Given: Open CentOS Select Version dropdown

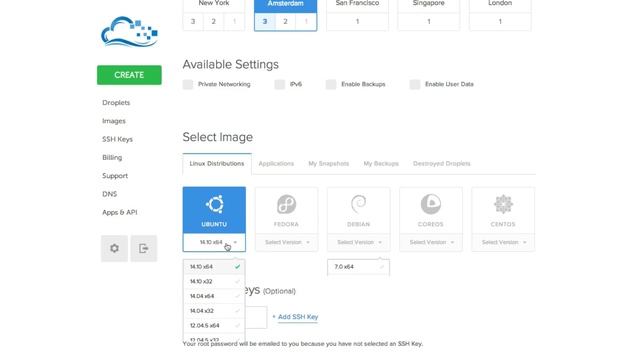Looking at the screenshot, I should [503, 242].
